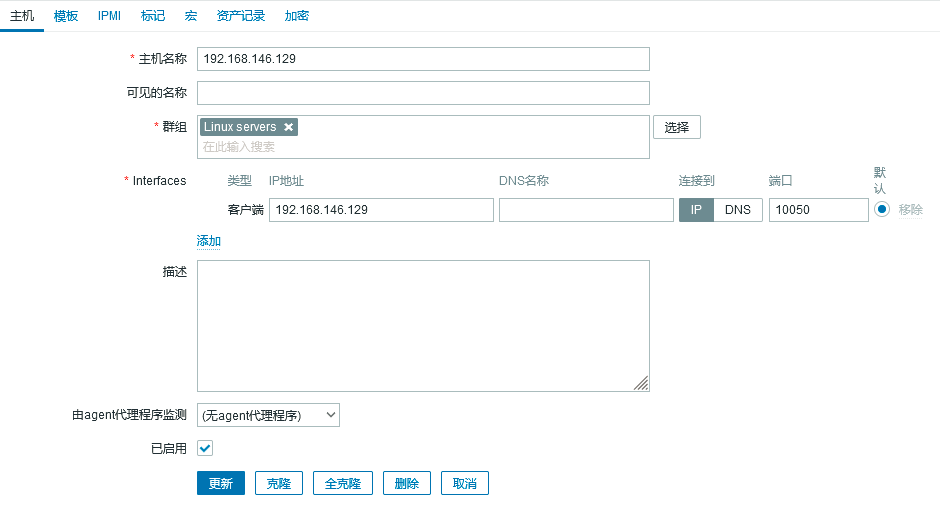Focus the DNS名称 input field
Image resolution: width=940 pixels, height=510 pixels.
point(586,210)
